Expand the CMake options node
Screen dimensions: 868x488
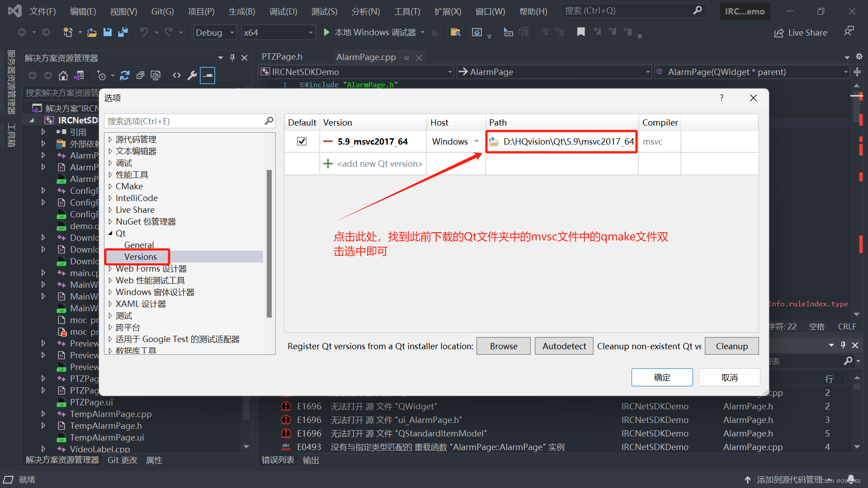point(110,186)
